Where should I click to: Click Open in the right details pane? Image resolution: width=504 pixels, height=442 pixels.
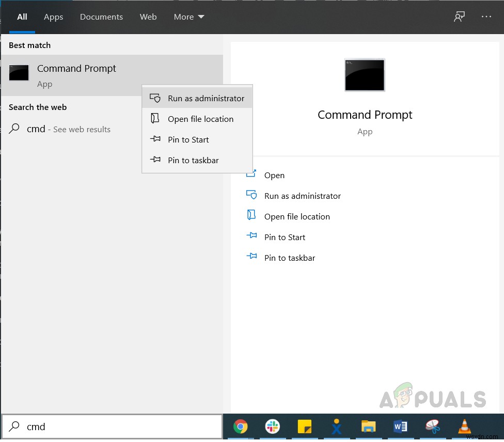[x=274, y=175]
